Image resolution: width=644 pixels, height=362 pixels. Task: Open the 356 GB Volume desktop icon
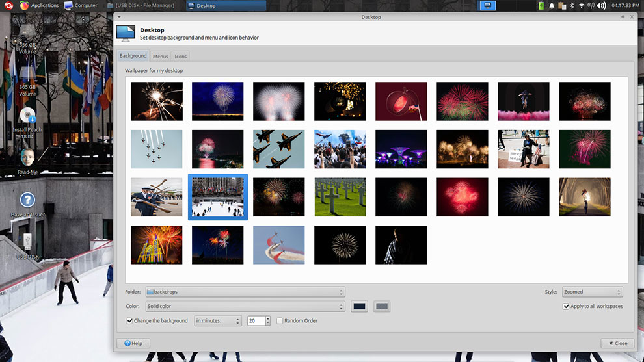27,40
